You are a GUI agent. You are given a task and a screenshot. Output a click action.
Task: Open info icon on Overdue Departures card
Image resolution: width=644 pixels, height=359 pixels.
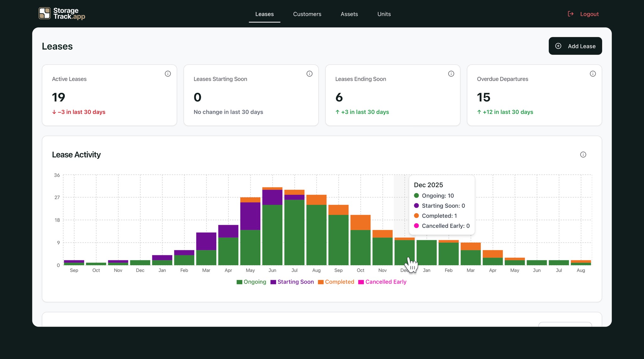(x=593, y=74)
